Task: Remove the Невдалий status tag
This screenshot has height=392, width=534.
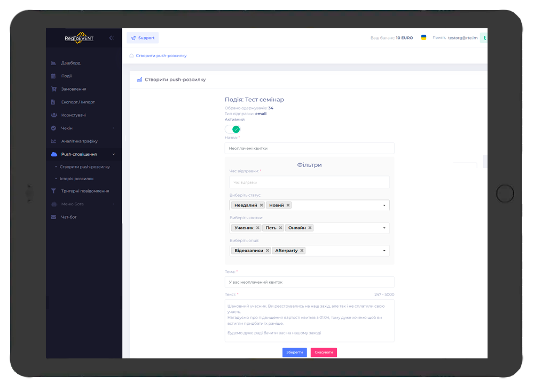Action: [x=262, y=205]
